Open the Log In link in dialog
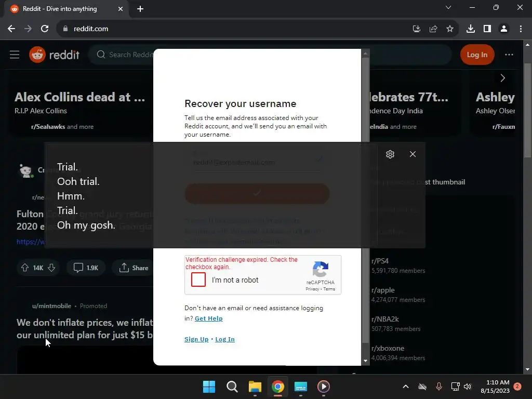The width and height of the screenshot is (532, 399). point(225,339)
